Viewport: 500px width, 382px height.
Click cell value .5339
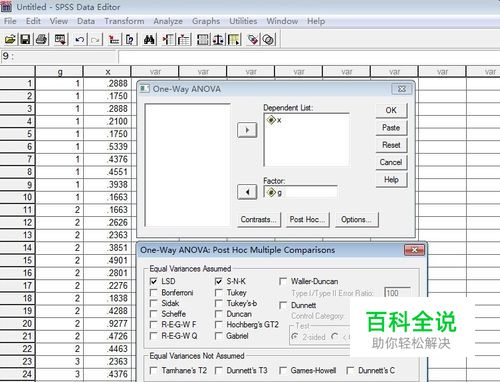click(x=107, y=146)
